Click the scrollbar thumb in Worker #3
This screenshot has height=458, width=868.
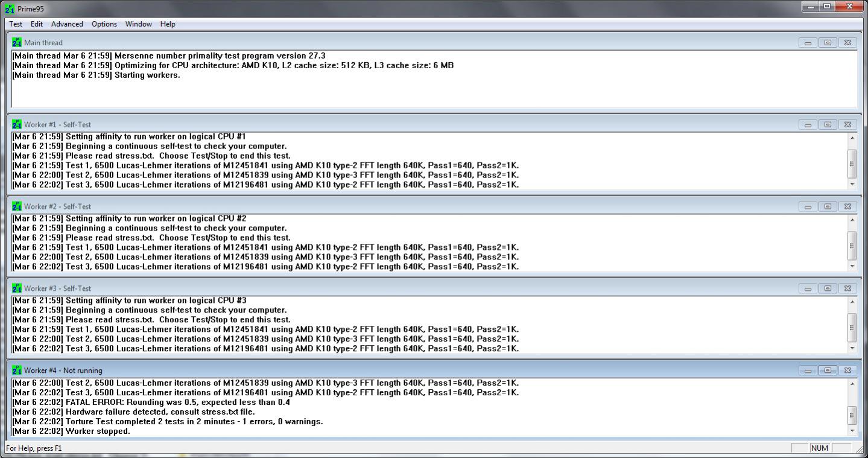(x=852, y=327)
